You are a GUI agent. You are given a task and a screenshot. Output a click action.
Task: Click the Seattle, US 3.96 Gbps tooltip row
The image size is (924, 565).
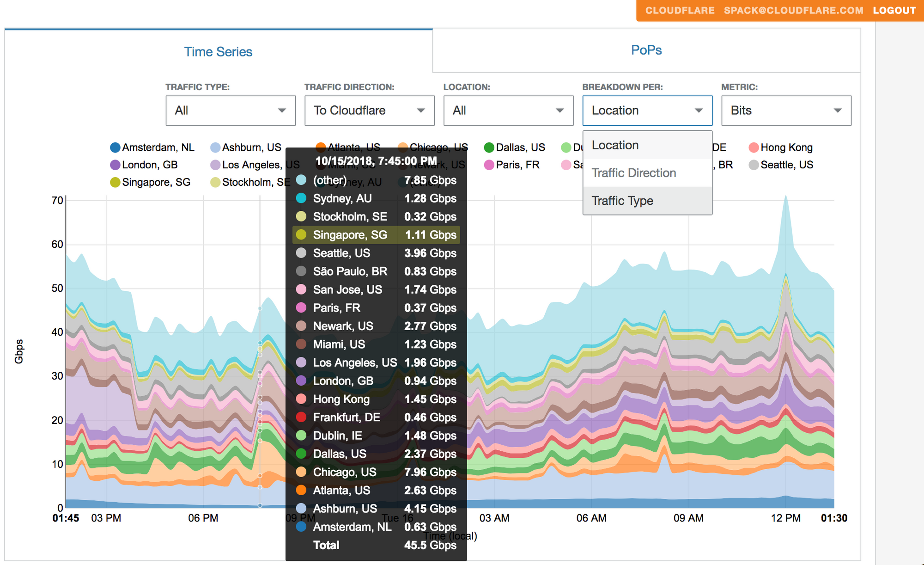(376, 253)
